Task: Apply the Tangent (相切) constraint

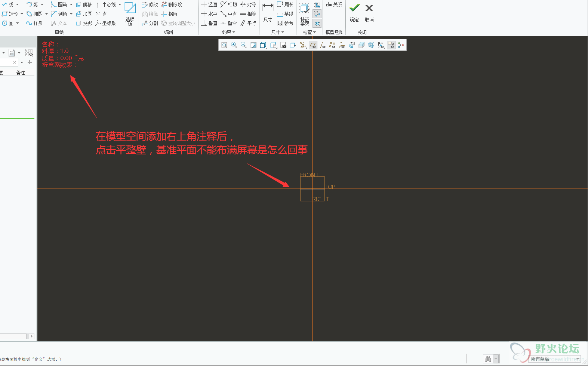Action: coord(229,4)
